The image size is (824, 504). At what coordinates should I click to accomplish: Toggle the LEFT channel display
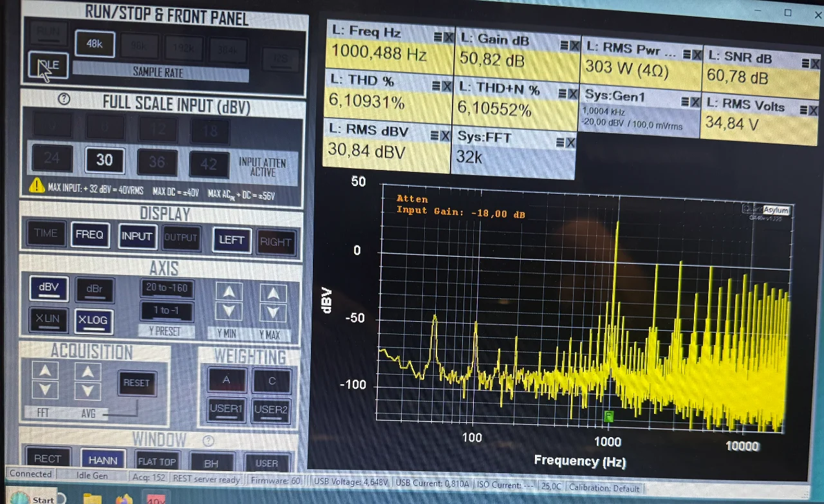[232, 240]
